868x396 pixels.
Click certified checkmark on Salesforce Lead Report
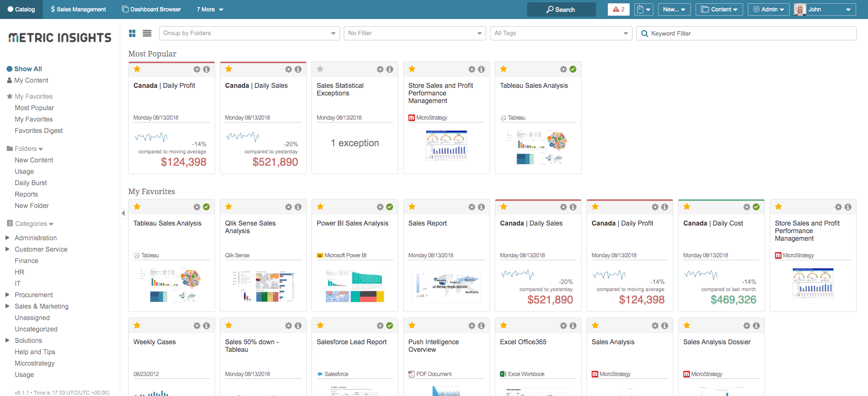(x=390, y=326)
